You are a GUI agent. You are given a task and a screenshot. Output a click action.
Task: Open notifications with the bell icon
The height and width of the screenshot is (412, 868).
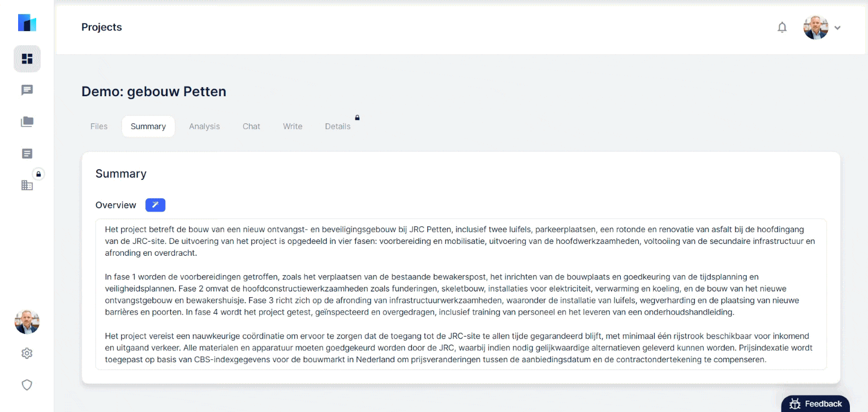(x=782, y=27)
